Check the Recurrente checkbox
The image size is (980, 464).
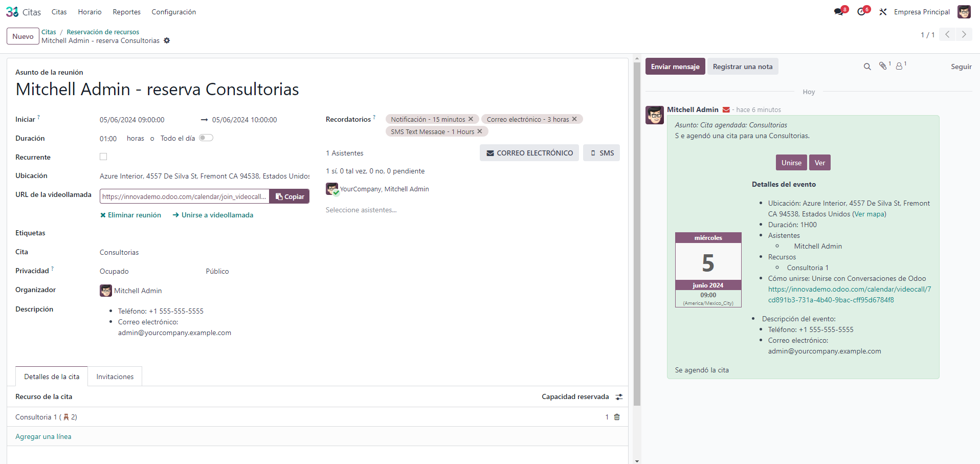103,157
